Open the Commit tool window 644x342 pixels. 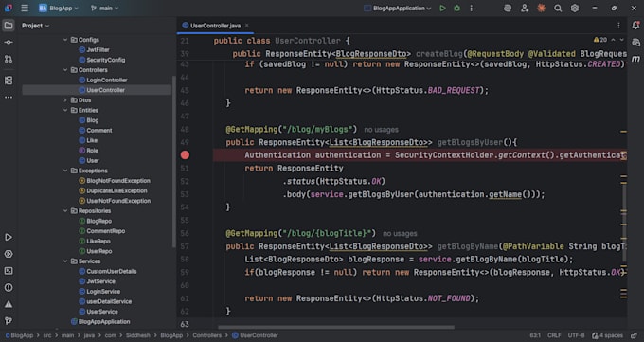click(9, 43)
